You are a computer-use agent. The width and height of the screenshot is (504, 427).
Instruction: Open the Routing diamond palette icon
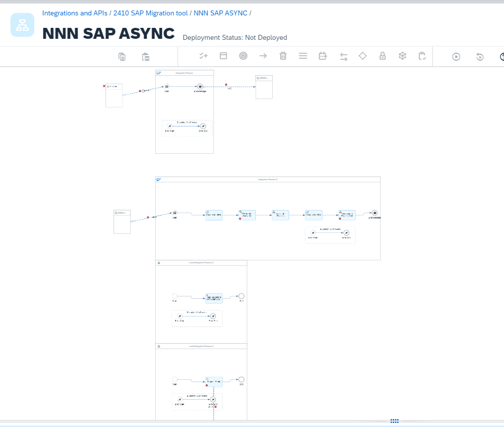click(x=363, y=56)
